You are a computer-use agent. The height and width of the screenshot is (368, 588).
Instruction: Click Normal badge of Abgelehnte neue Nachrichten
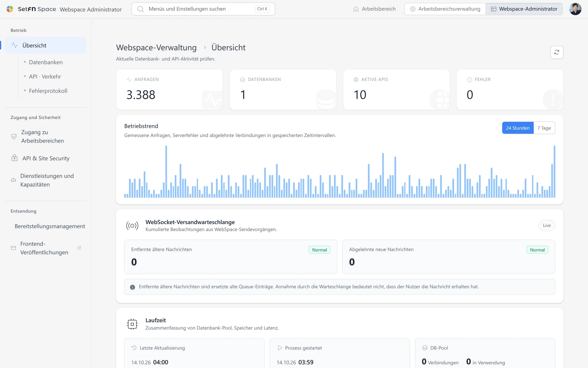[537, 250]
